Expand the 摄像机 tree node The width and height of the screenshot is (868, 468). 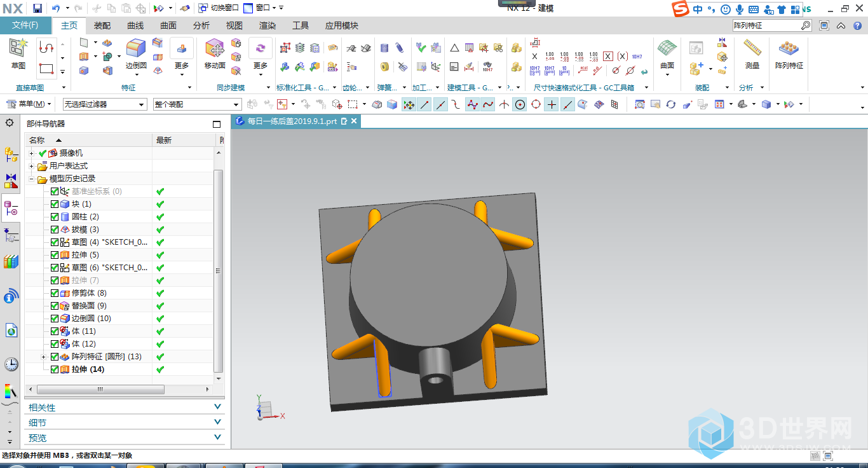coord(32,153)
